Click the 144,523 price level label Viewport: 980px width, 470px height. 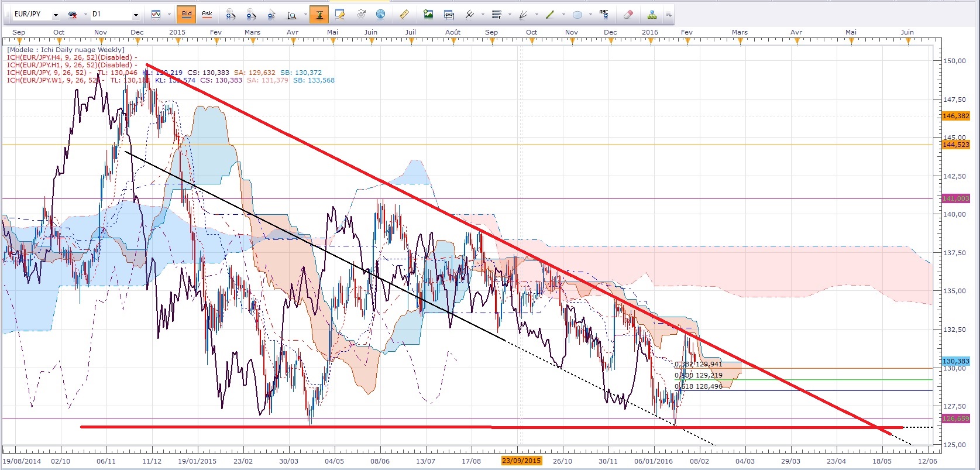click(x=956, y=144)
